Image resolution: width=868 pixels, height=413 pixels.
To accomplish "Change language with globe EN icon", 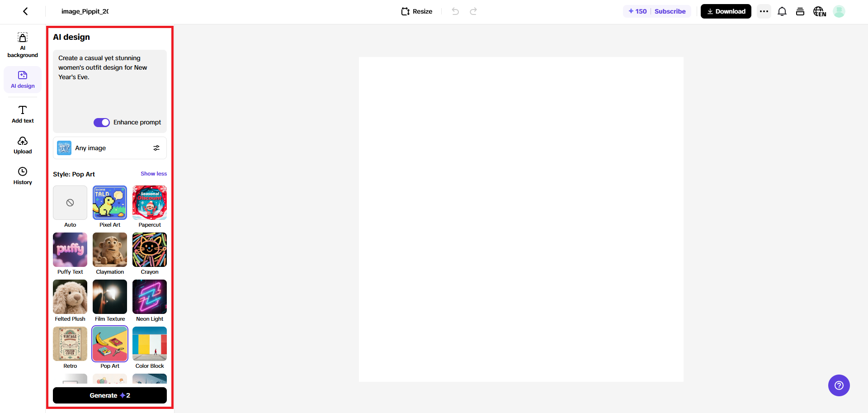I will [820, 11].
